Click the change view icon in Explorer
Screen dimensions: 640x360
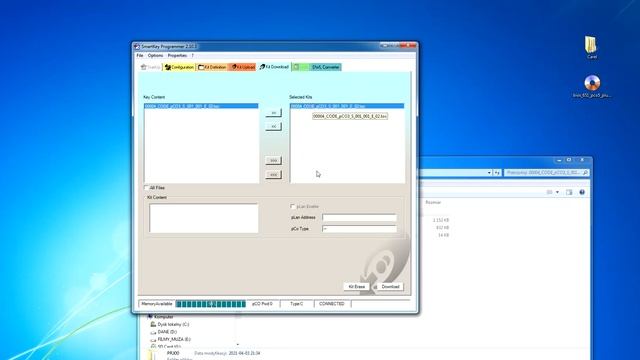pos(549,192)
